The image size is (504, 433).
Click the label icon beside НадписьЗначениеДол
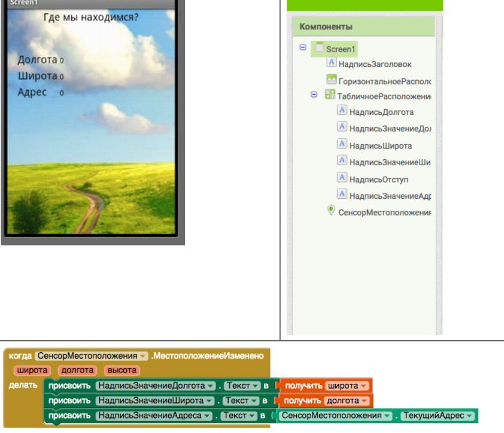click(342, 126)
